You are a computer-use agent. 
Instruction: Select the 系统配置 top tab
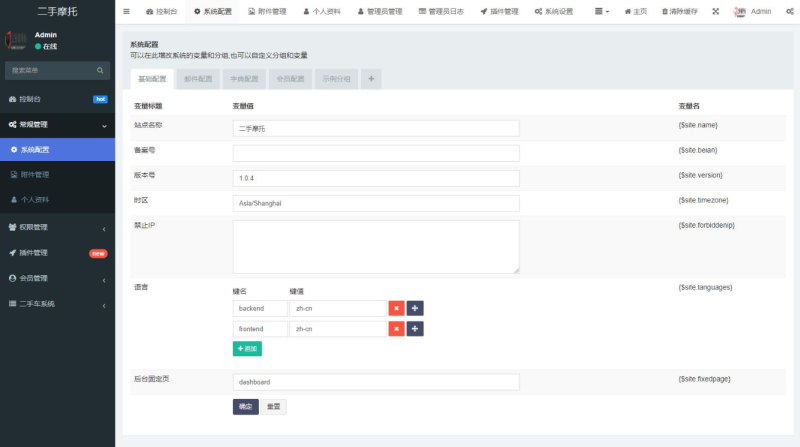[x=213, y=11]
